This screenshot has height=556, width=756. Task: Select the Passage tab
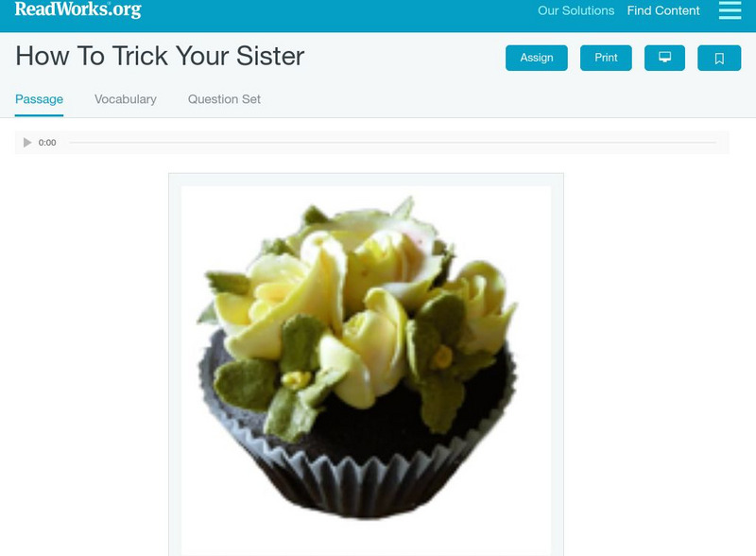coord(39,99)
